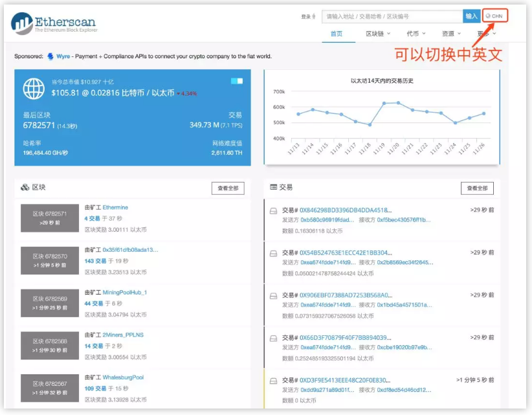Open the 44 交易 link

[x=94, y=304]
